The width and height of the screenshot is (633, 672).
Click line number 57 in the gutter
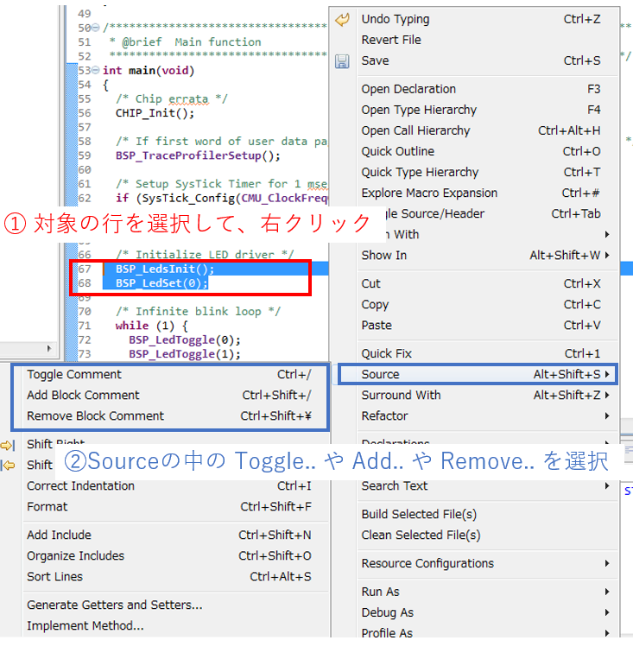tap(85, 127)
